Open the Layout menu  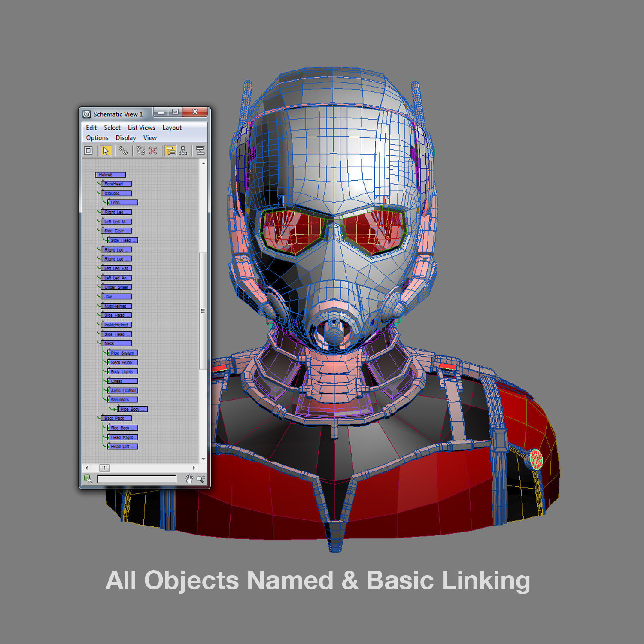click(x=172, y=128)
